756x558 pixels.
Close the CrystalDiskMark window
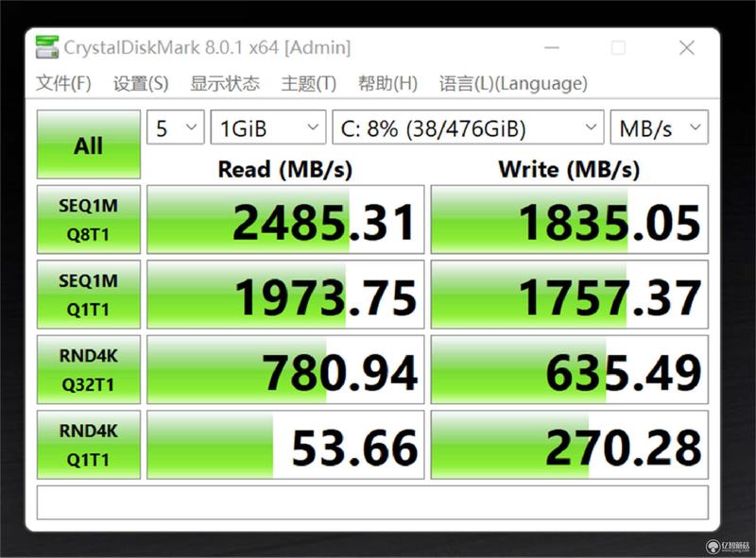coord(687,48)
